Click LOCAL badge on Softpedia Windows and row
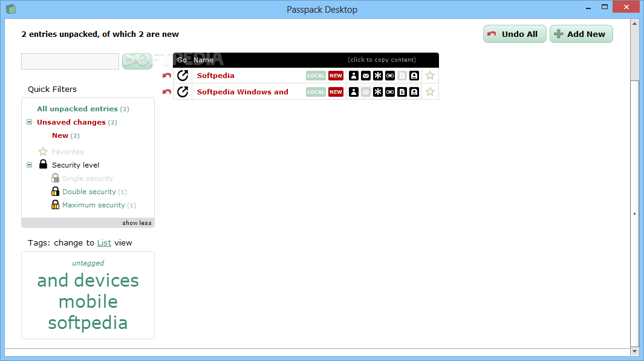644x361 pixels. (x=316, y=92)
